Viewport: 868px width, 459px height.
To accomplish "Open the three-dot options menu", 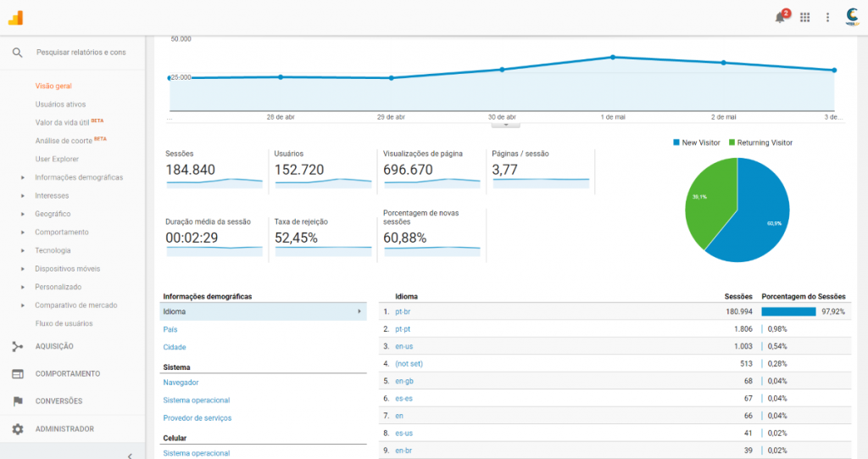I will click(828, 17).
